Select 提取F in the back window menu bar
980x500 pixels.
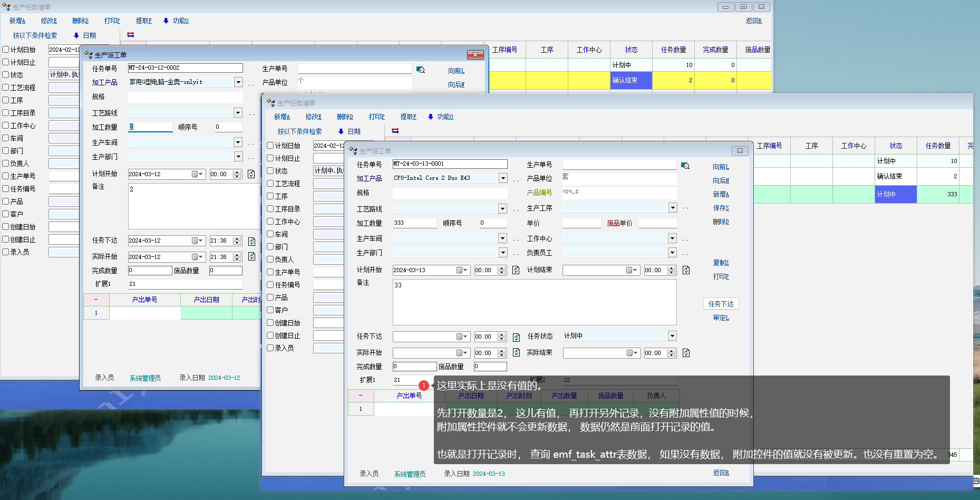point(143,21)
